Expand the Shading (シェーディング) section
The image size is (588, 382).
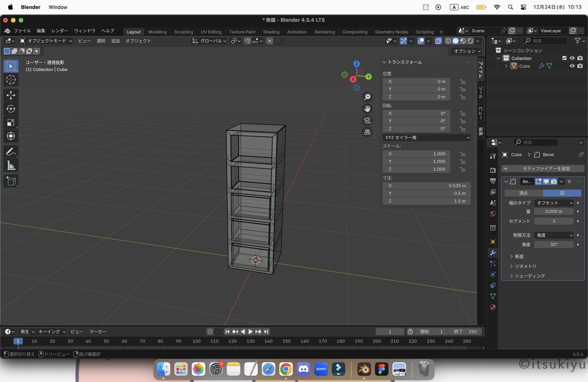pos(527,276)
